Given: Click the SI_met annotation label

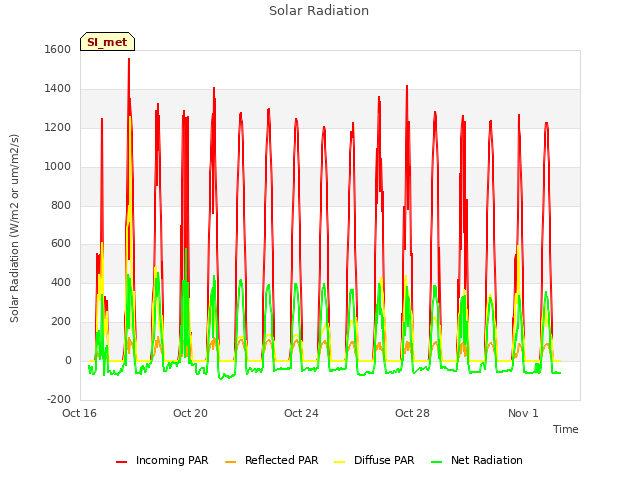Looking at the screenshot, I should click(x=107, y=42).
